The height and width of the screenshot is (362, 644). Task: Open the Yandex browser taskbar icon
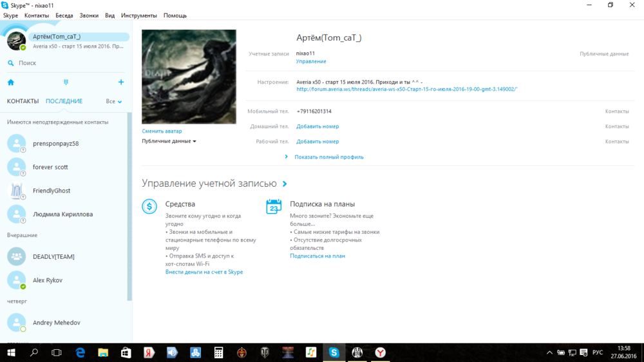(381, 352)
